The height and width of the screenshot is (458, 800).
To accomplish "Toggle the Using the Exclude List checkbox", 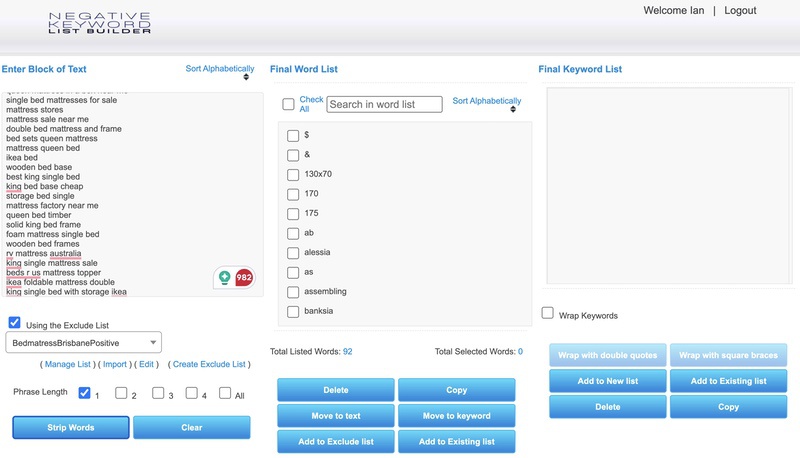I will [14, 322].
